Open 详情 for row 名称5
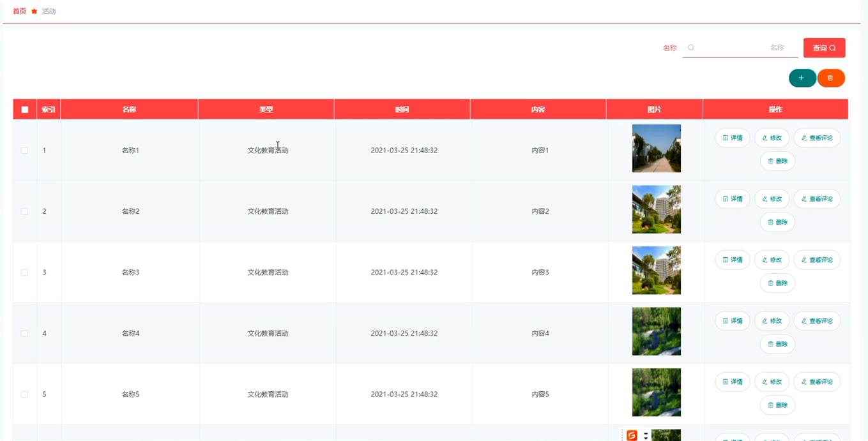 tap(733, 382)
